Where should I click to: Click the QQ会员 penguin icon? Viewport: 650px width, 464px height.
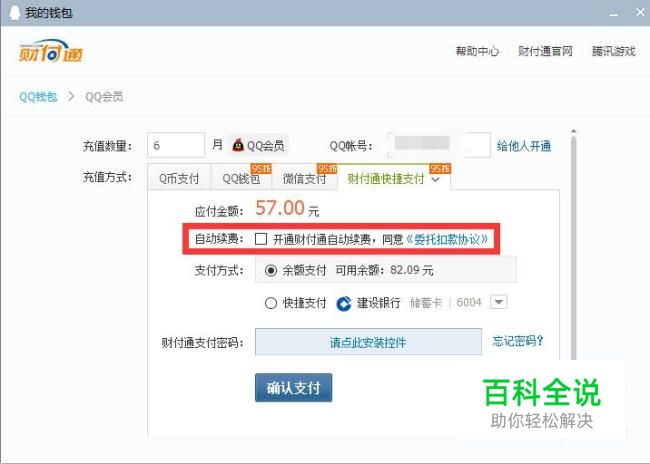click(x=238, y=145)
